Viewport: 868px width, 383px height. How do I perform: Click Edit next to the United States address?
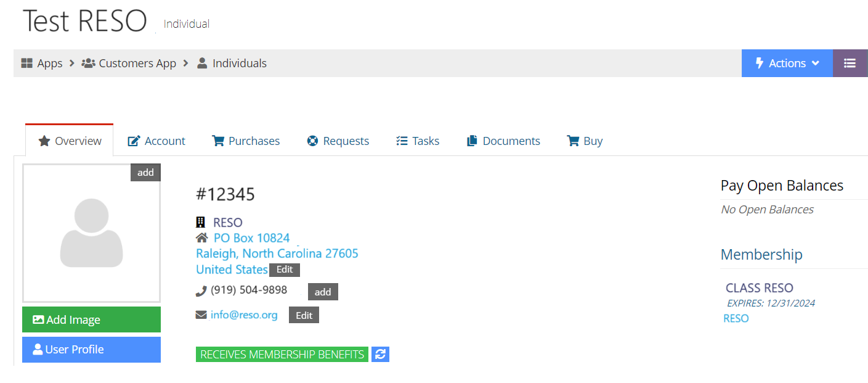pos(285,270)
